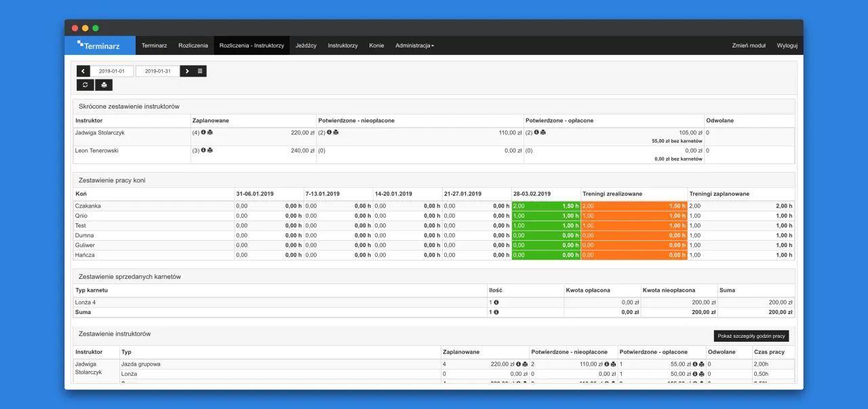
Task: Click info icon in karnety Suma row
Action: pyautogui.click(x=496, y=312)
